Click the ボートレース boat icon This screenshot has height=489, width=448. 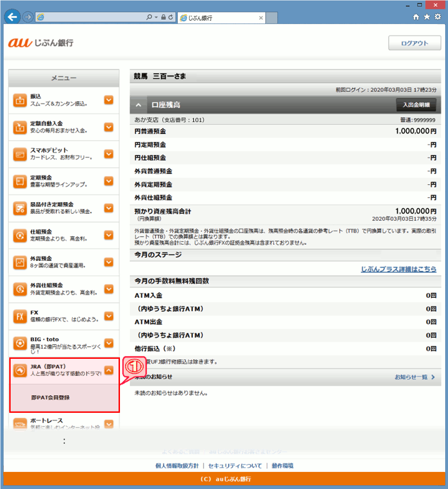[20, 424]
